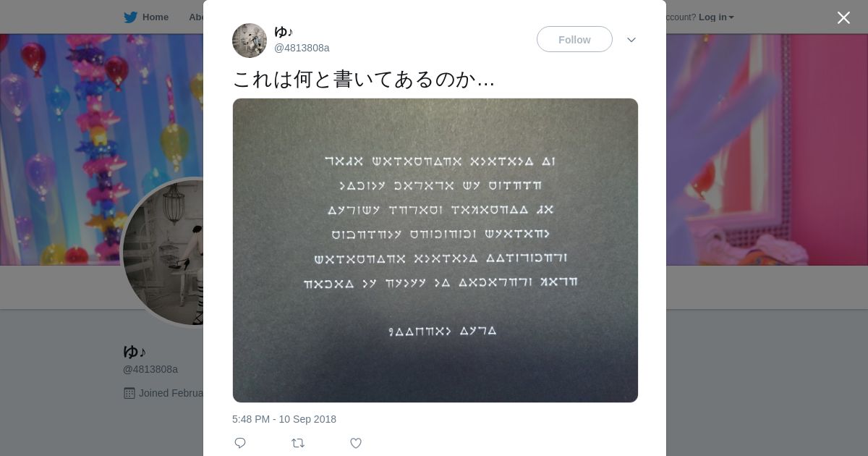The height and width of the screenshot is (456, 868).
Task: Open the @4813808a handle link in tweet header
Action: click(x=302, y=48)
